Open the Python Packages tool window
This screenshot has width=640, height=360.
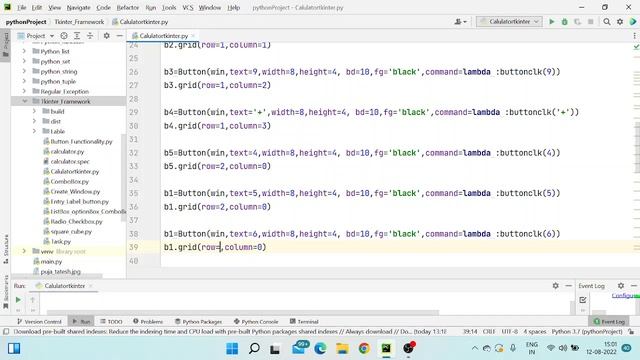pos(198,322)
